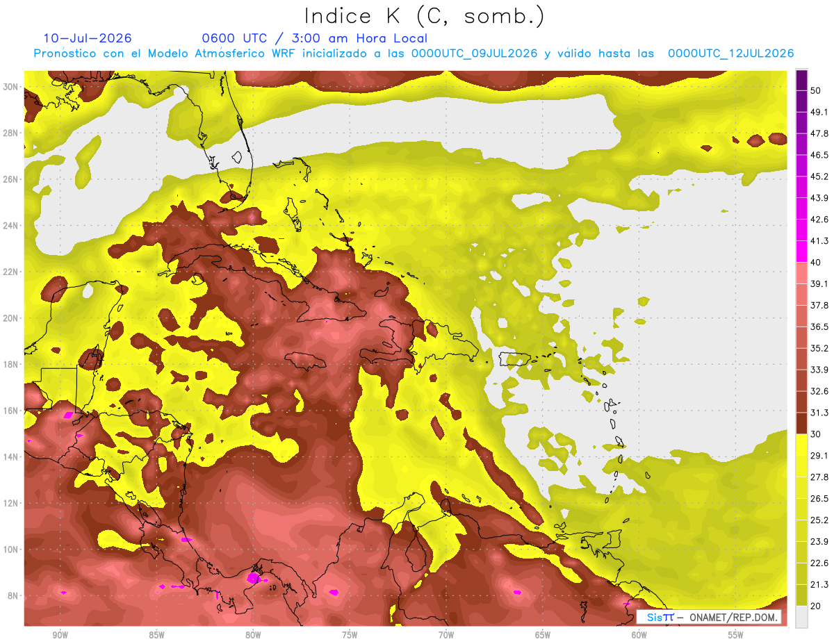Click the '0000UTC_12JUL2026' valid-until time text
Image resolution: width=834 pixels, height=644 pixels.
click(x=731, y=53)
